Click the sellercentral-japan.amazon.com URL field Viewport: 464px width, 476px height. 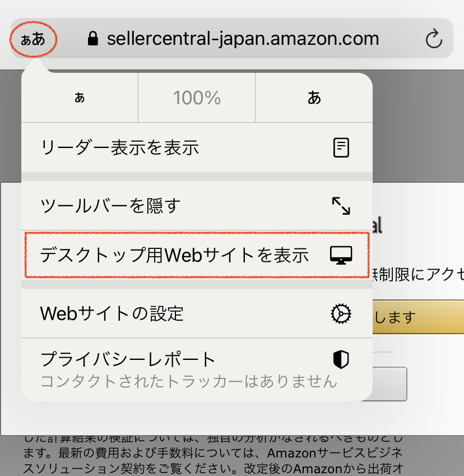pos(243,39)
